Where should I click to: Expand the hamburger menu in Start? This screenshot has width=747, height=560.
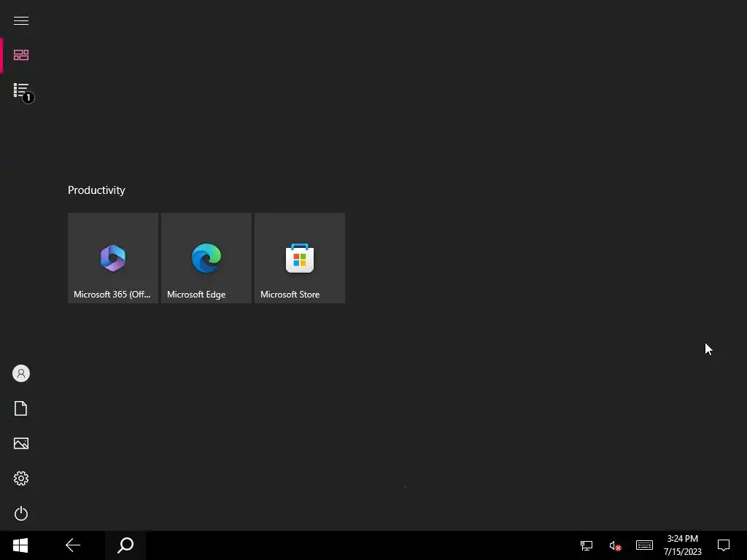tap(21, 20)
